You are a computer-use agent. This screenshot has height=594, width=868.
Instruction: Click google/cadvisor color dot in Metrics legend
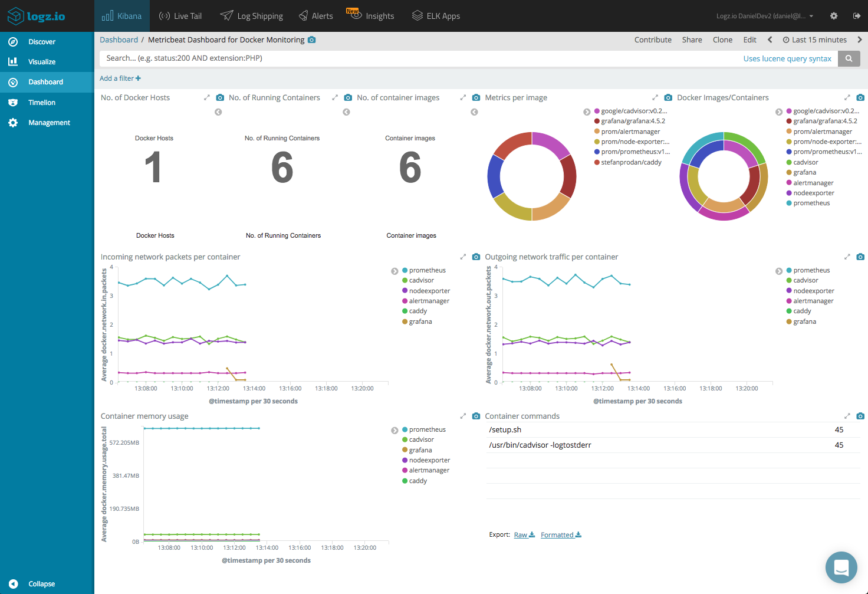(x=597, y=111)
